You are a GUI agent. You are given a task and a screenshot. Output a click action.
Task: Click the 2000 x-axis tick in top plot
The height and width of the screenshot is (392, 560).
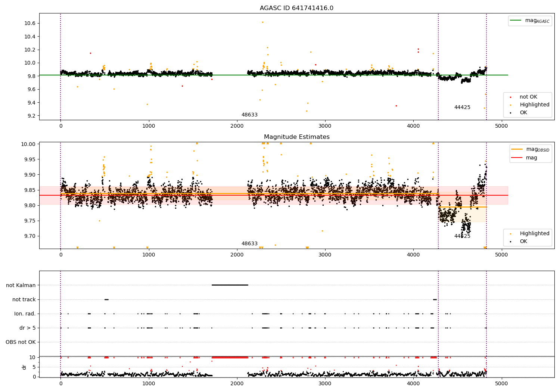coord(237,126)
